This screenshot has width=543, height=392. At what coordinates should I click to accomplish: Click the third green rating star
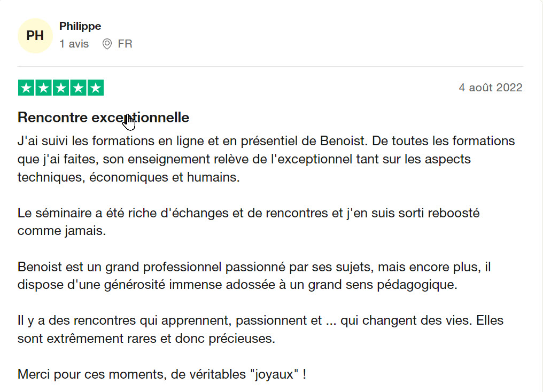pos(61,88)
